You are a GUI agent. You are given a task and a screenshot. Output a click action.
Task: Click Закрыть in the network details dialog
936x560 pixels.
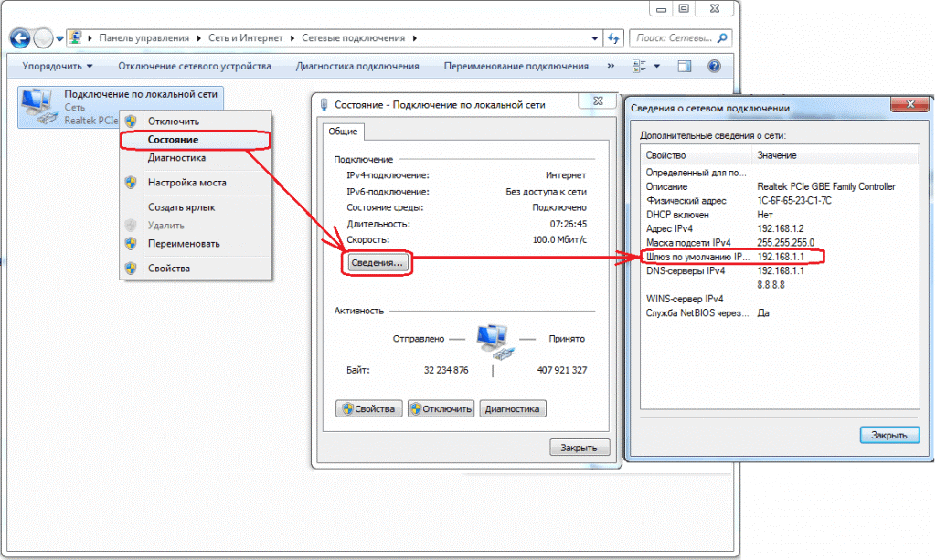click(x=888, y=435)
